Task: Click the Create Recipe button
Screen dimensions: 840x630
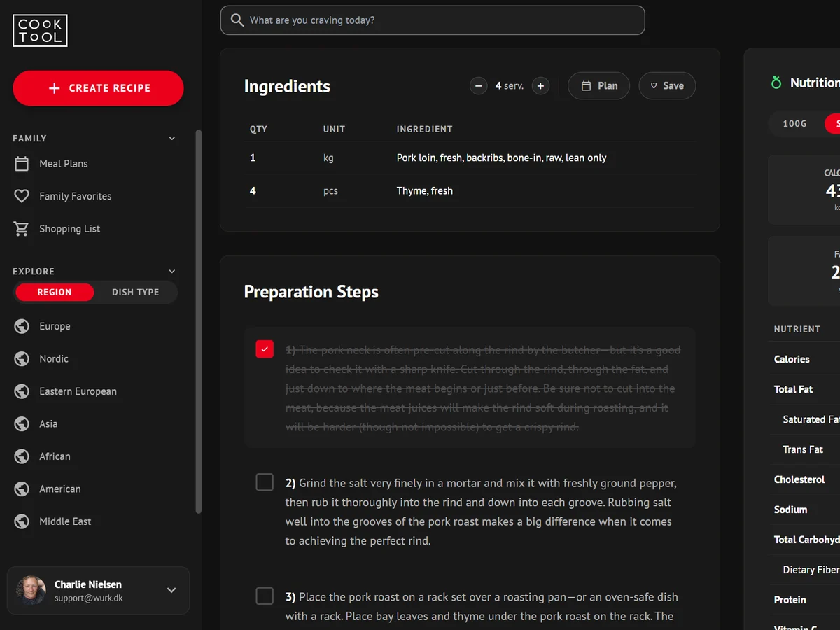Action: click(98, 88)
